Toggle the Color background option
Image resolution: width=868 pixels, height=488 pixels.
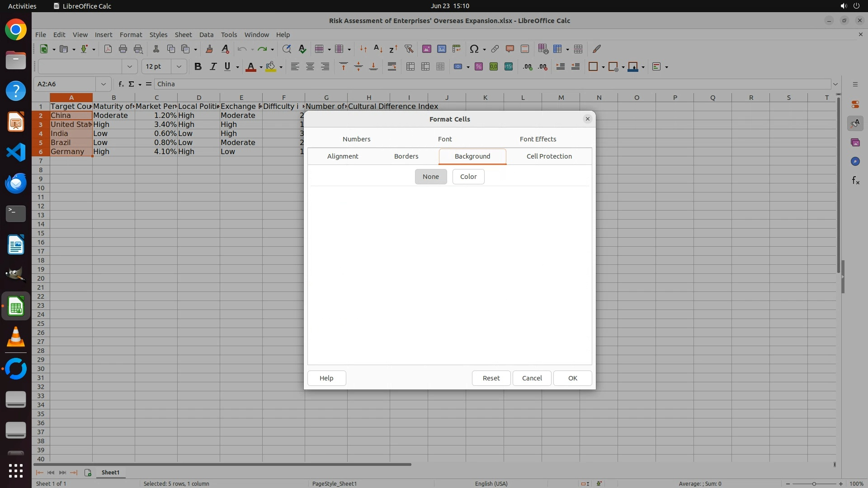click(x=468, y=177)
